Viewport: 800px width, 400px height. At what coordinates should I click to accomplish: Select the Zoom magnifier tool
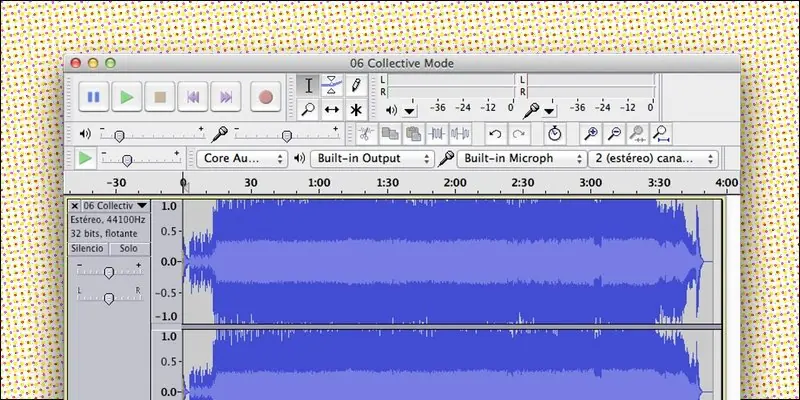(308, 109)
